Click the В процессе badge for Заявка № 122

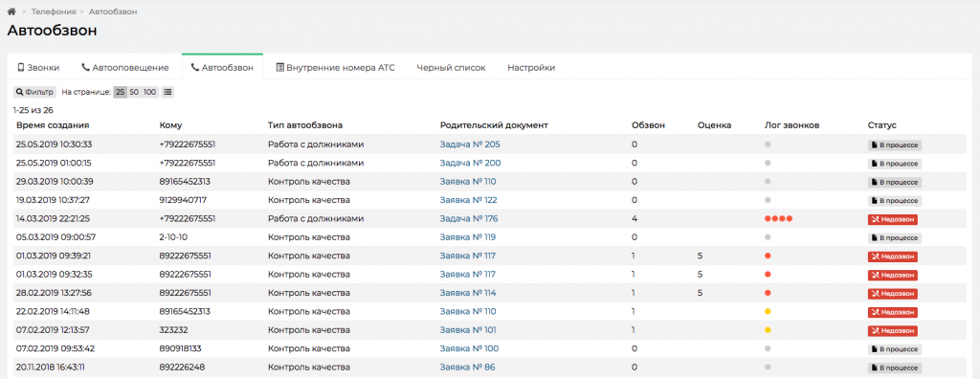point(895,201)
